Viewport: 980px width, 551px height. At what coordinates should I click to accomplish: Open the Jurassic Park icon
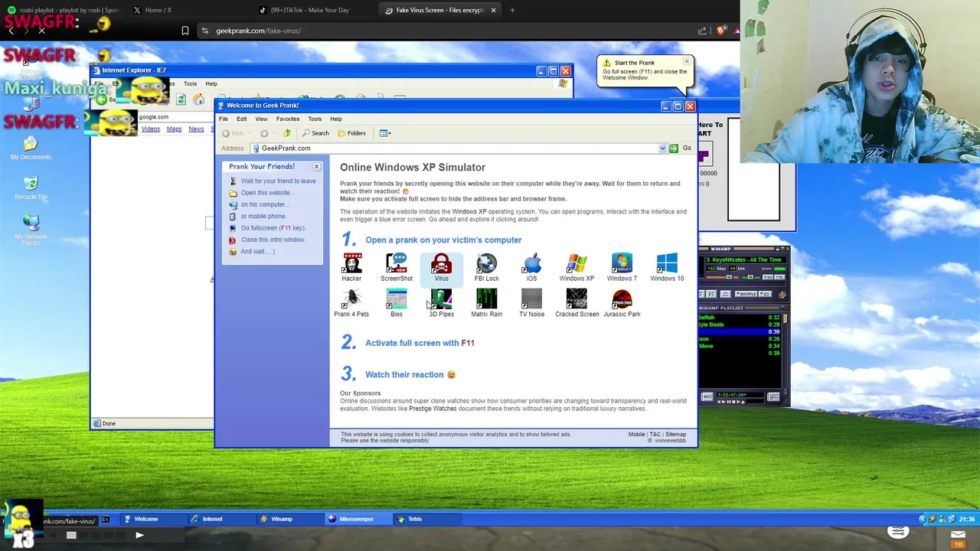622,303
